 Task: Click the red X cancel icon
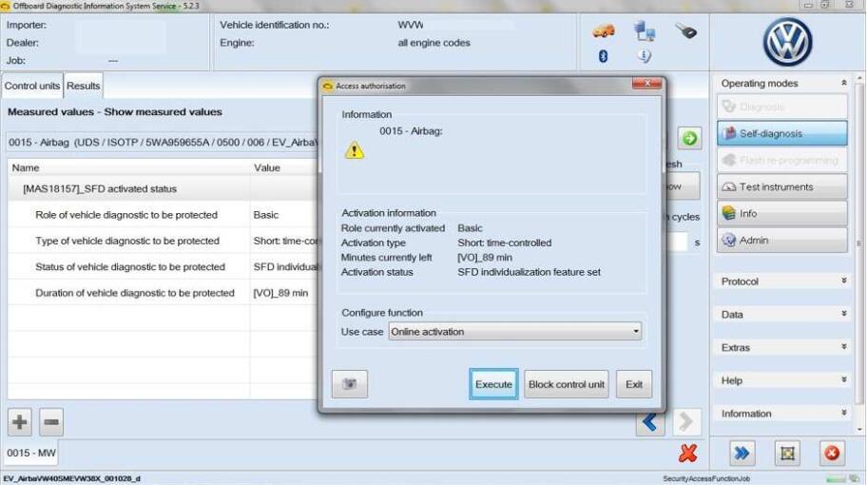point(687,453)
